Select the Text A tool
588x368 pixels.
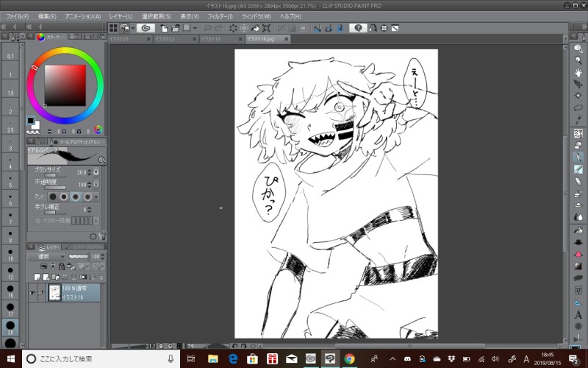coord(578,315)
